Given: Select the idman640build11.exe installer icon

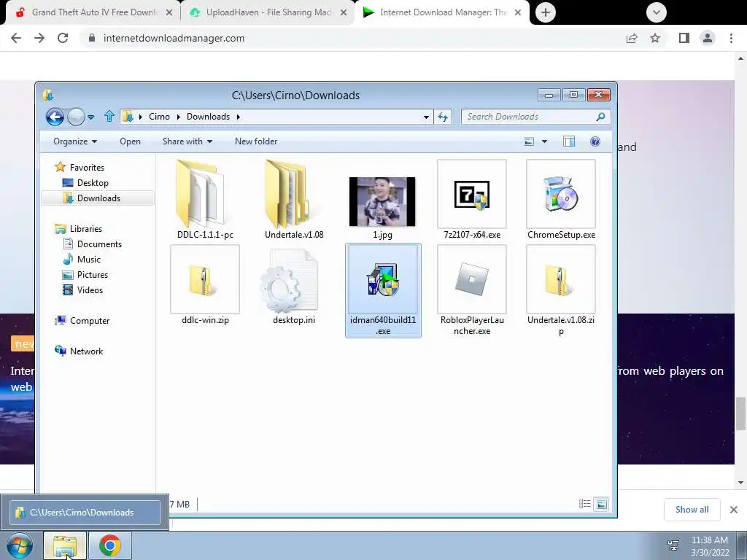Looking at the screenshot, I should 383,279.
